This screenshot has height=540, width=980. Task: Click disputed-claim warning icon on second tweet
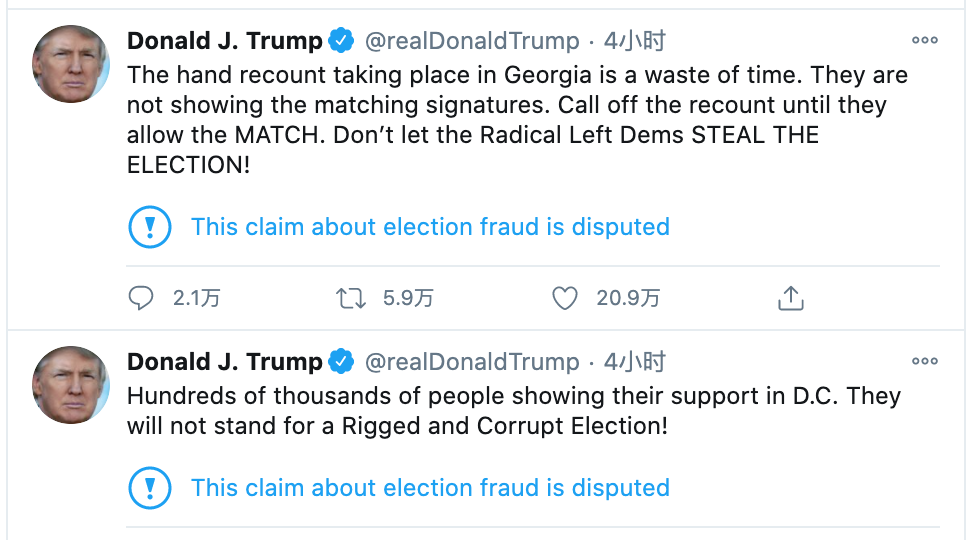150,488
